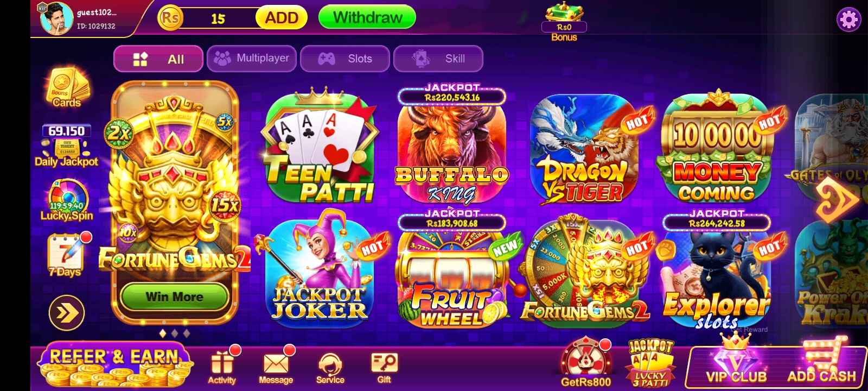The height and width of the screenshot is (391, 868).
Task: Open the Bonus Cards icon
Action: [x=67, y=87]
